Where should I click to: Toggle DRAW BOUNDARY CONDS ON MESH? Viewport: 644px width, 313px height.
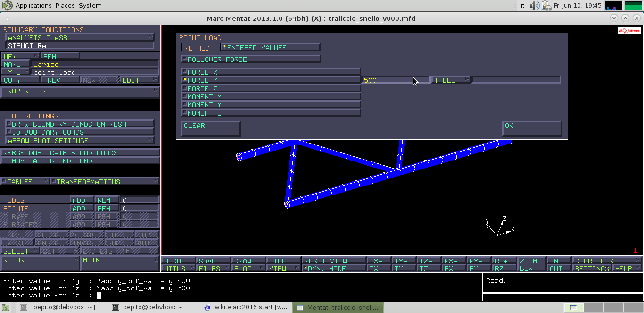click(x=80, y=124)
